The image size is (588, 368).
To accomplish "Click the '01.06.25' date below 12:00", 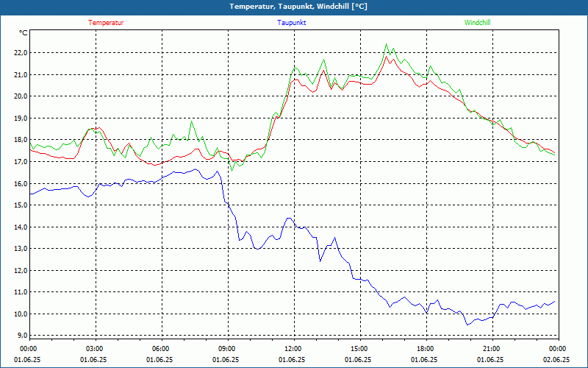I will pos(292,360).
